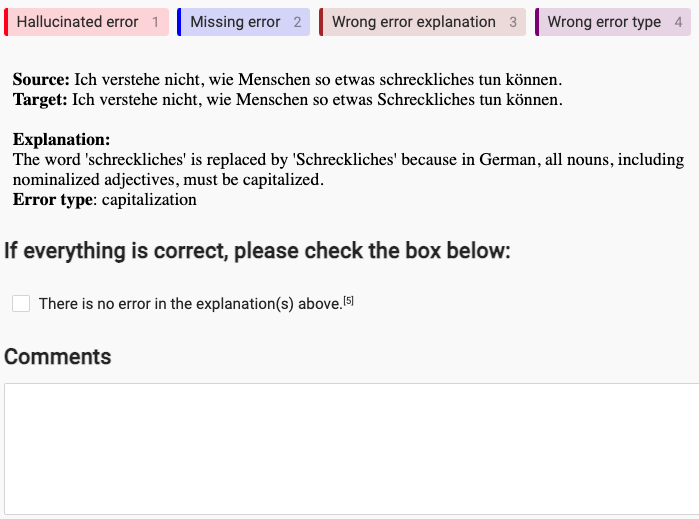Click the blue color bar on Missing error
Screen dimensions: 699x519
coord(179,22)
